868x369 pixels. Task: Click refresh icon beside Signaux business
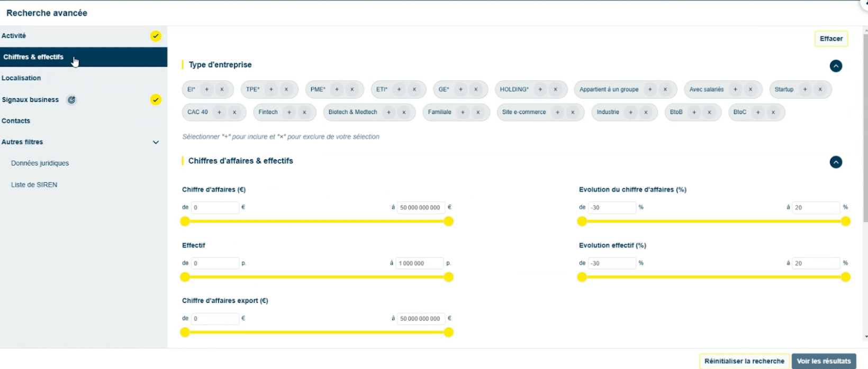pos(71,100)
